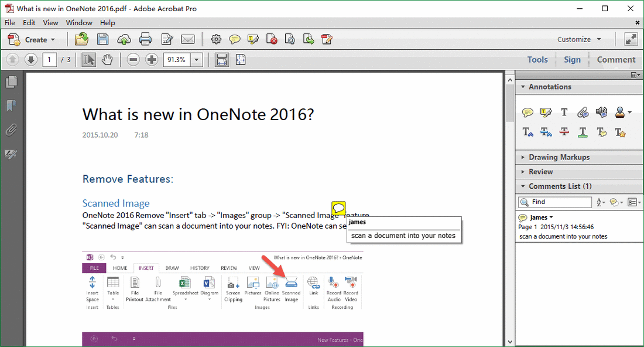Click the Find comments search field
Screen dimensions: 644x347
tap(555, 202)
